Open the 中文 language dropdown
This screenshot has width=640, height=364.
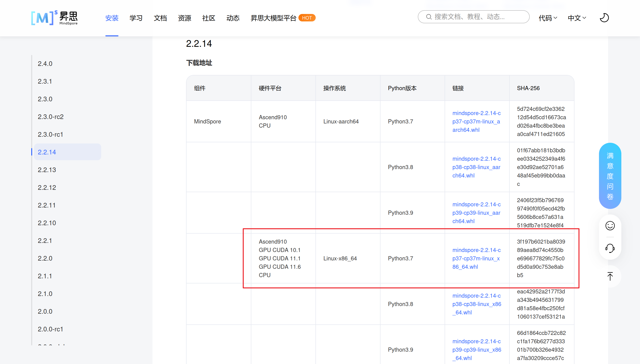pos(577,18)
